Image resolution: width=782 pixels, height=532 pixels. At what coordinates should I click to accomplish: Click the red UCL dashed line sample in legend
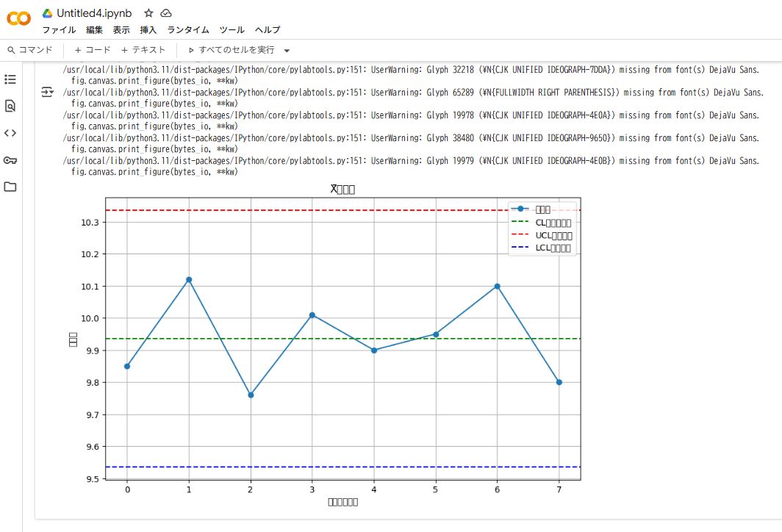520,234
